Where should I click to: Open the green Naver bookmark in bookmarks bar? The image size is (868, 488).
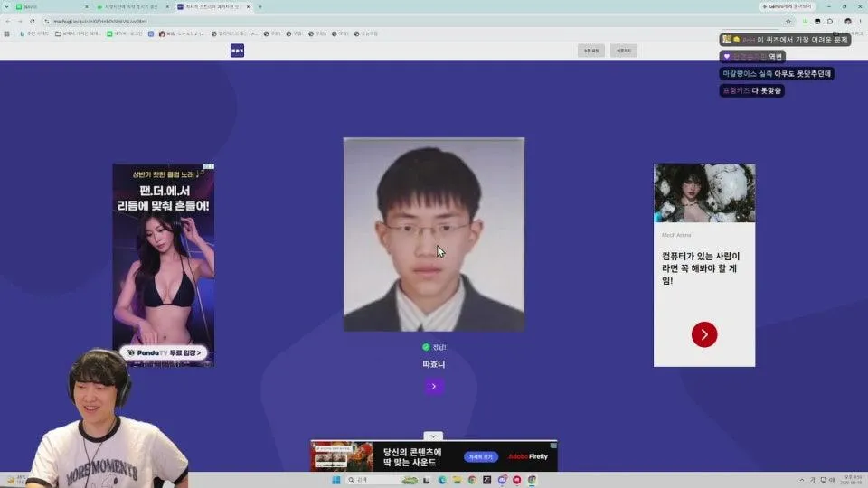tap(125, 33)
